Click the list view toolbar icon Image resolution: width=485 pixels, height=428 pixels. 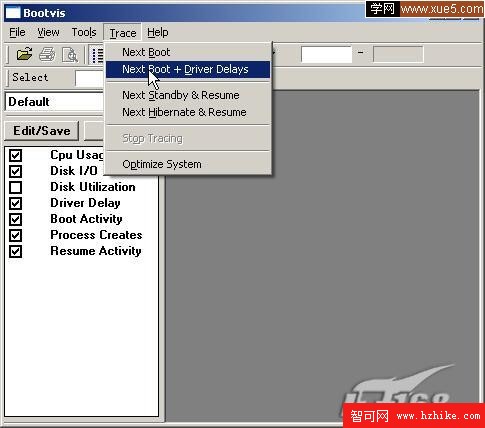click(97, 55)
